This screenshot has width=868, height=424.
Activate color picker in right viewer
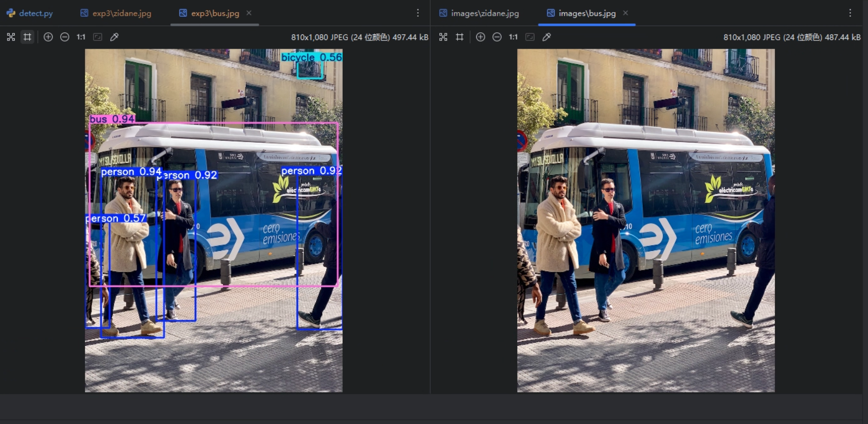[546, 37]
